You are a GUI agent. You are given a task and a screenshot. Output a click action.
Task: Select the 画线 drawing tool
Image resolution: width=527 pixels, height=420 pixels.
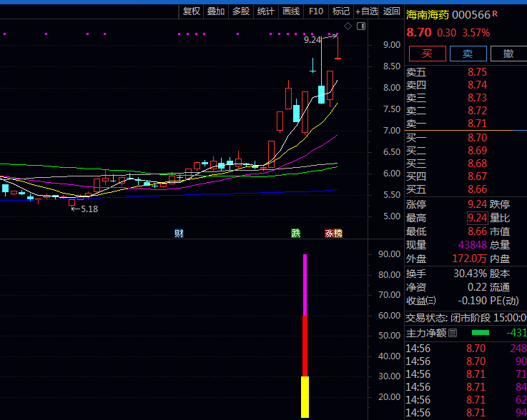click(291, 11)
